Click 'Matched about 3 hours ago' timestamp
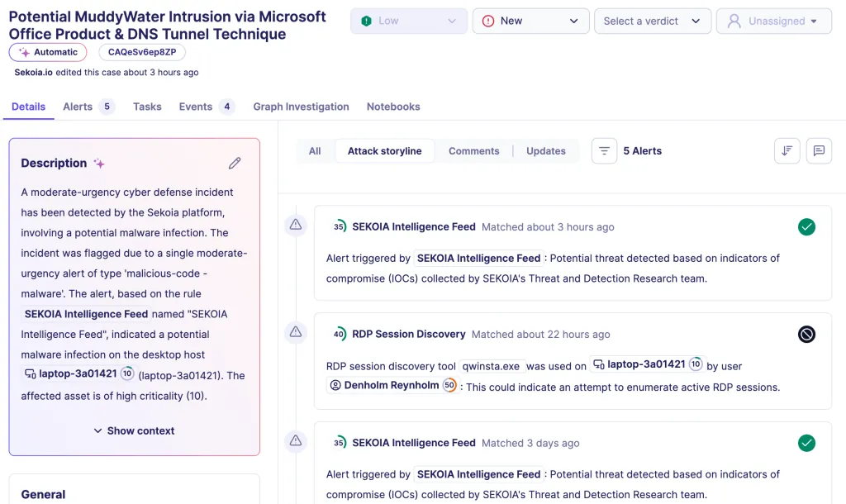 pyautogui.click(x=548, y=227)
